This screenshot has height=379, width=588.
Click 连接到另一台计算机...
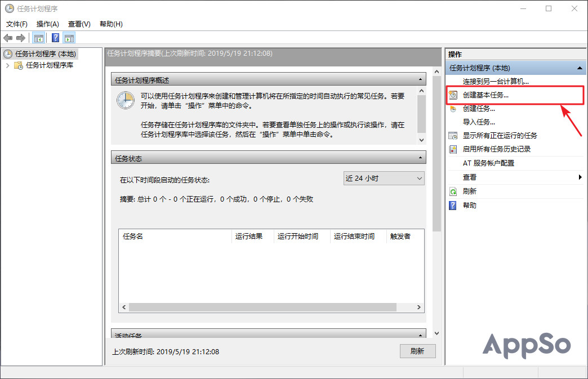tap(496, 81)
